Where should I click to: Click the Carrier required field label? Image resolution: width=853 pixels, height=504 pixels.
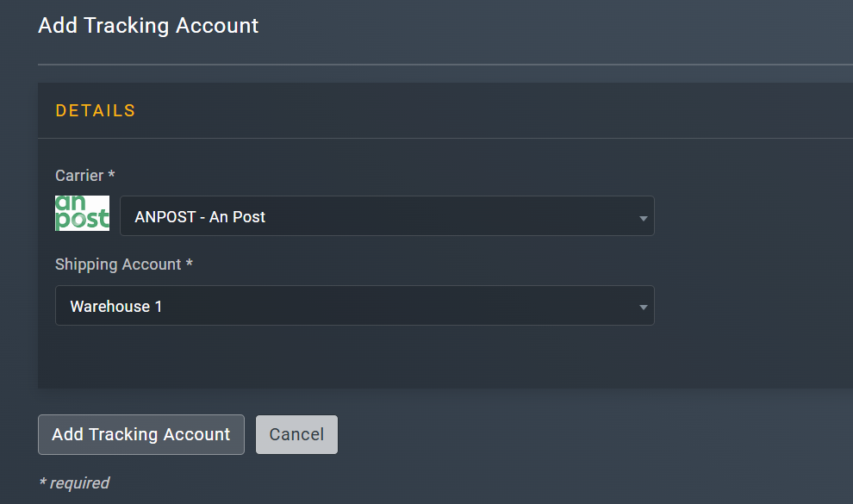(x=84, y=175)
